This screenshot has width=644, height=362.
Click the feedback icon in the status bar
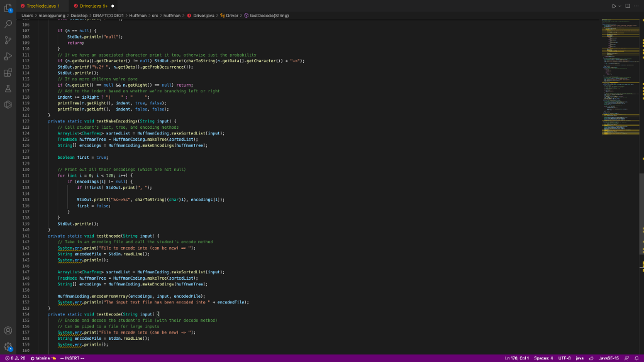(x=627, y=358)
